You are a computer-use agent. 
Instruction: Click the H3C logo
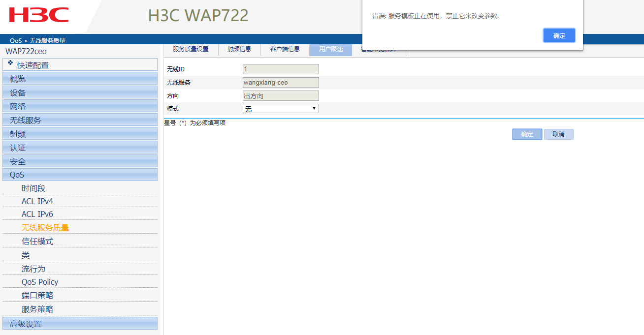click(x=39, y=15)
